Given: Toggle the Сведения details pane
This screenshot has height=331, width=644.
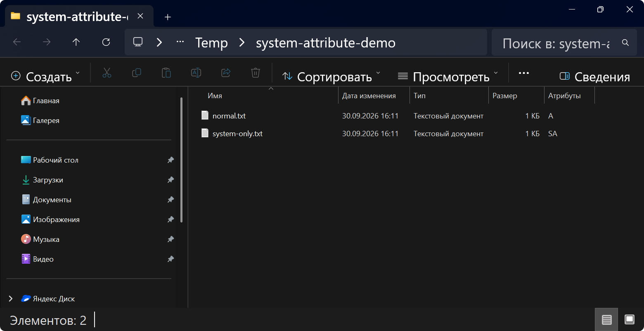Looking at the screenshot, I should 594,76.
